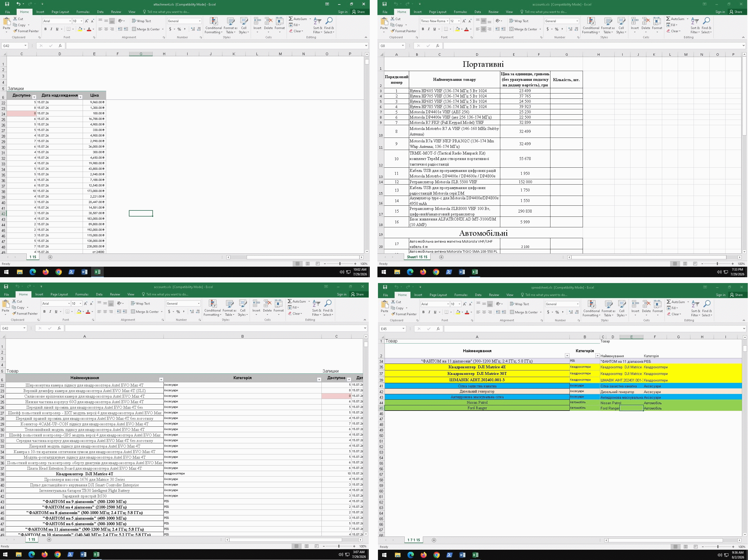Open Page Layout tab in top-right accounts.xls
This screenshot has width=748, height=560.
pos(438,12)
